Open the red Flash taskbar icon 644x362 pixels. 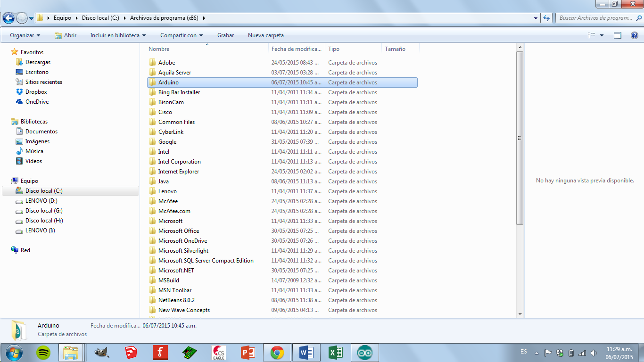[x=160, y=353]
